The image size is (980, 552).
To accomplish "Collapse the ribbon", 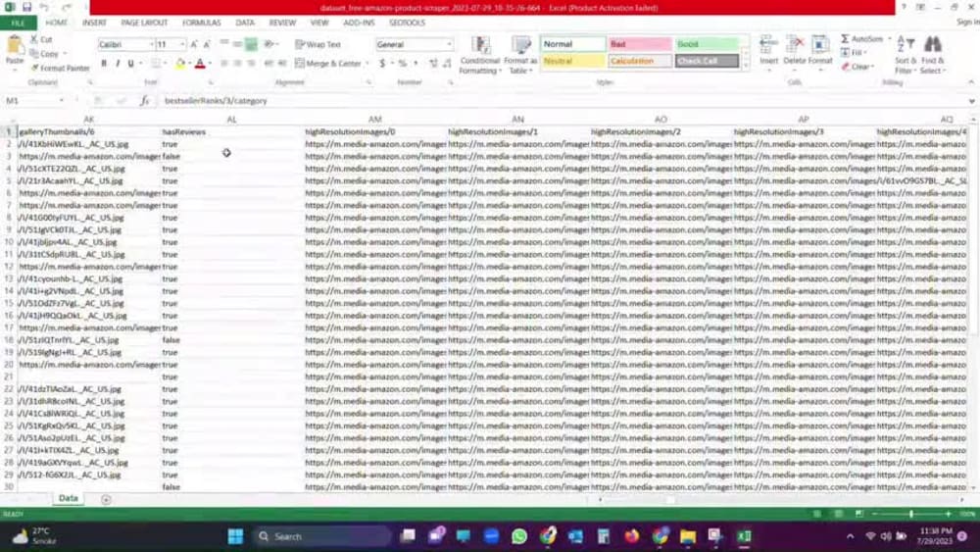I will click(970, 82).
